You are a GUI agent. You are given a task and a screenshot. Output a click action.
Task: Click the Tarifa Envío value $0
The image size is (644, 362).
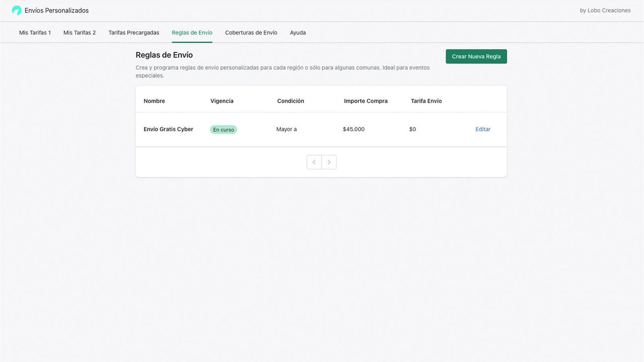point(413,129)
